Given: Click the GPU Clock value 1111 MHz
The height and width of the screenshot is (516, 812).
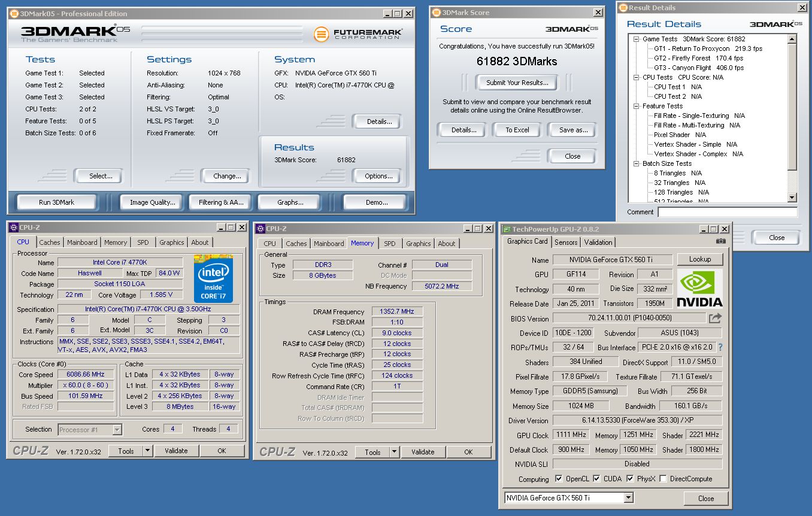Looking at the screenshot, I should [571, 435].
